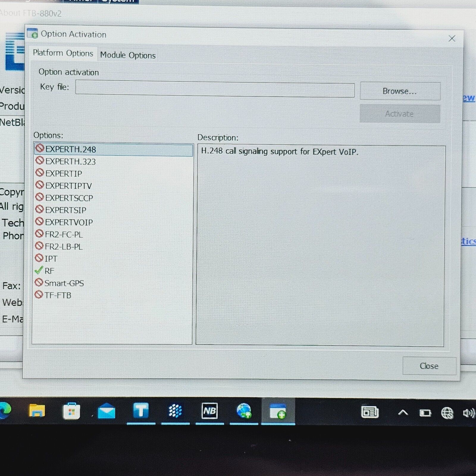Open the NB NetBlazer taskbar app
476x476 pixels.
pos(209,411)
